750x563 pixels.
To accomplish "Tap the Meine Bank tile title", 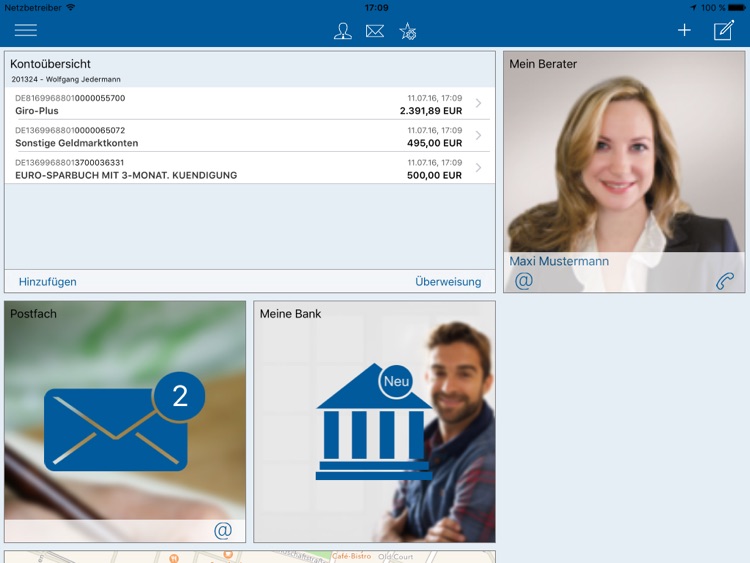I will click(x=290, y=314).
